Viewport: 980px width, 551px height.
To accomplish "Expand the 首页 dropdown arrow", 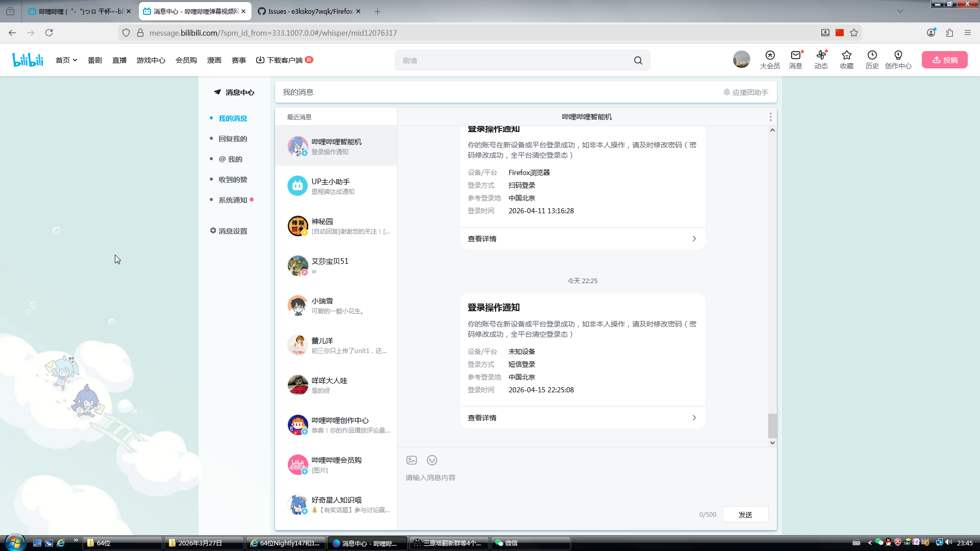I will pos(75,60).
